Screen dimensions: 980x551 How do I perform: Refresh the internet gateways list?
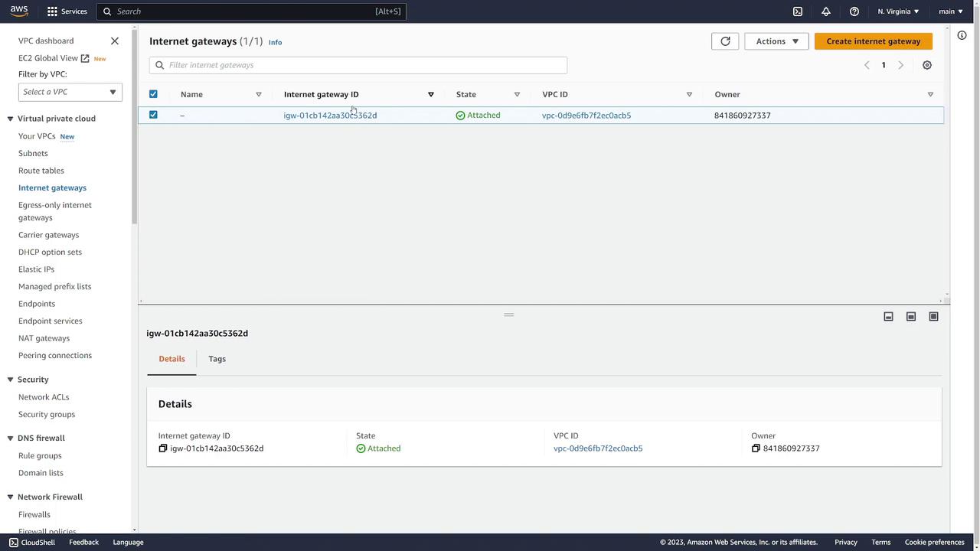coord(725,41)
